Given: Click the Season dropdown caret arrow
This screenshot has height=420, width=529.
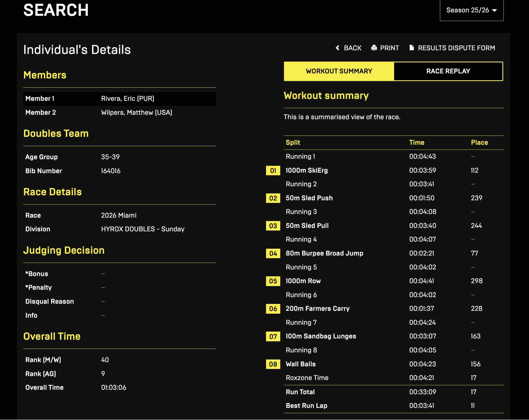Looking at the screenshot, I should (x=494, y=11).
